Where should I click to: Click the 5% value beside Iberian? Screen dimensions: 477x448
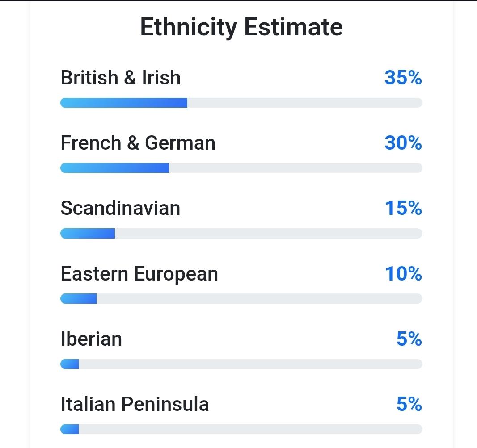(409, 339)
